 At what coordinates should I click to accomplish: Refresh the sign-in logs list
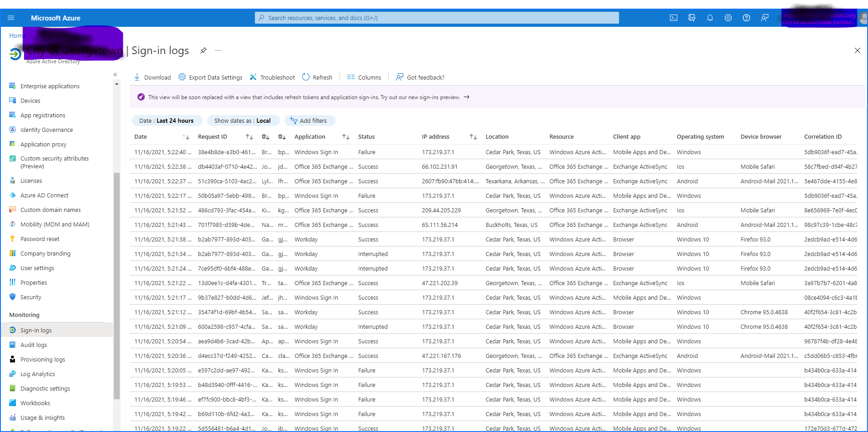click(317, 77)
